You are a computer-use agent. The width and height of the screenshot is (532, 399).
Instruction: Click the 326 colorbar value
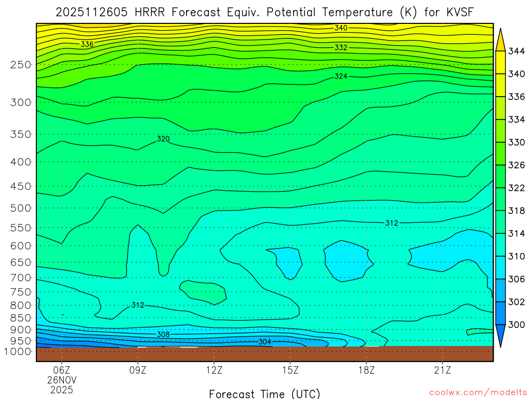[x=516, y=165]
